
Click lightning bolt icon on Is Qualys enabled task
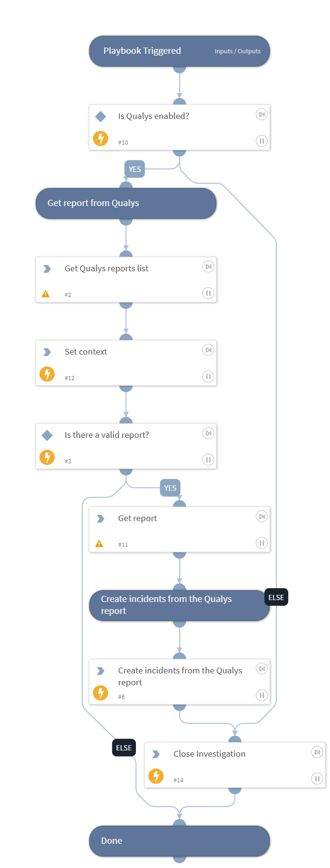[x=100, y=138]
